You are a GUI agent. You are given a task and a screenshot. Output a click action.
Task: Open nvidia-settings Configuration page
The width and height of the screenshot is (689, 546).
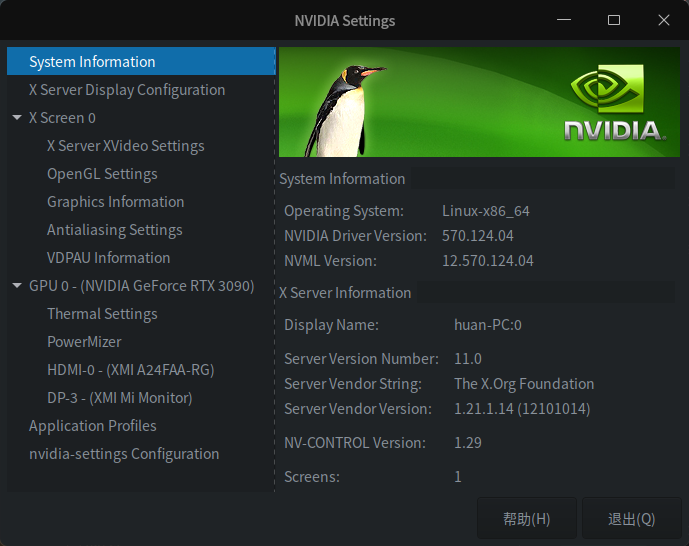click(x=124, y=454)
